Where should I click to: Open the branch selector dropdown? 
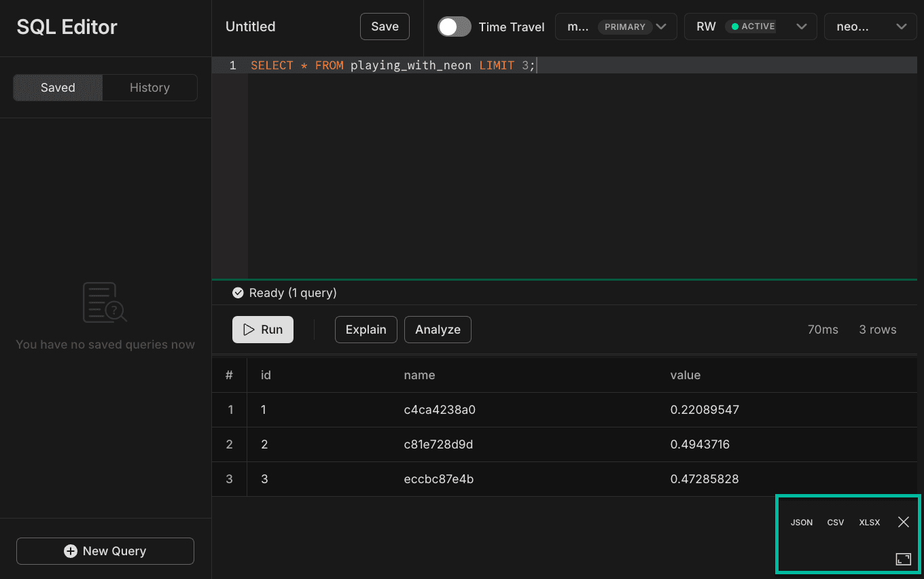[661, 27]
